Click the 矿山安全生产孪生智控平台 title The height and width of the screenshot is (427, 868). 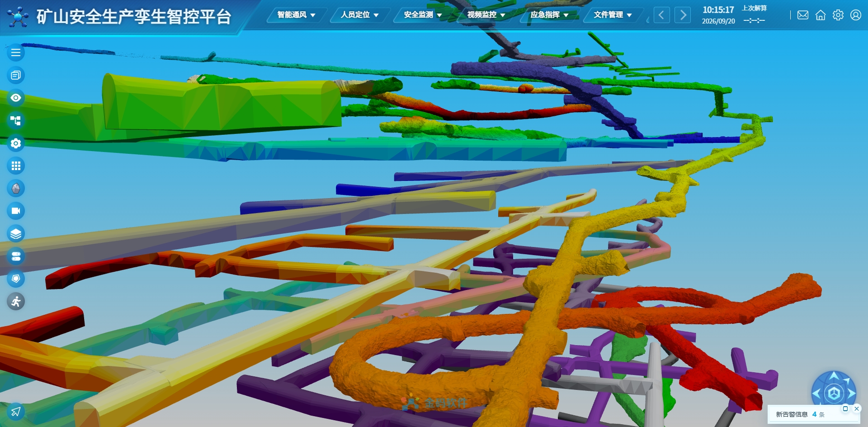coord(134,17)
